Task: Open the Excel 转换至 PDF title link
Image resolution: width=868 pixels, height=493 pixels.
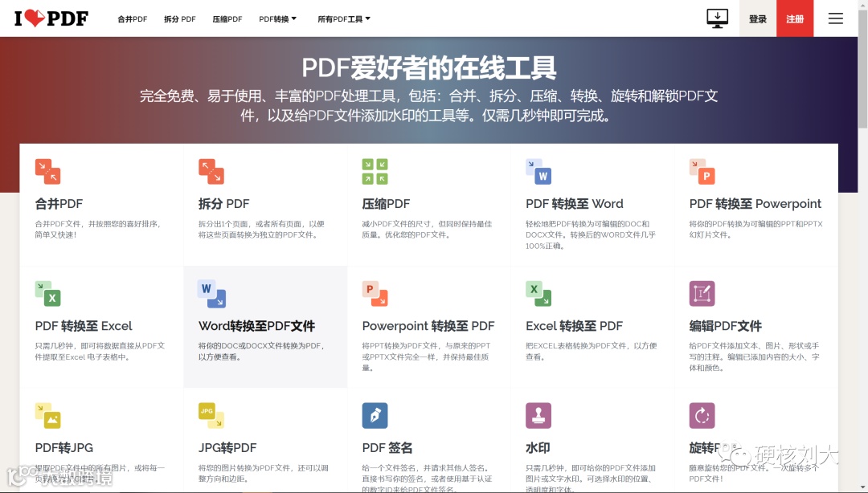Action: (x=574, y=326)
